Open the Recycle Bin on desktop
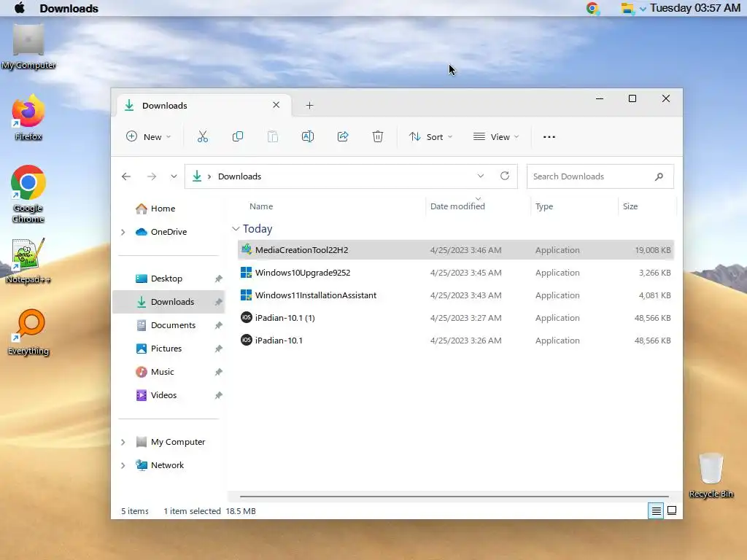Screen dimensions: 747x560 [711, 475]
